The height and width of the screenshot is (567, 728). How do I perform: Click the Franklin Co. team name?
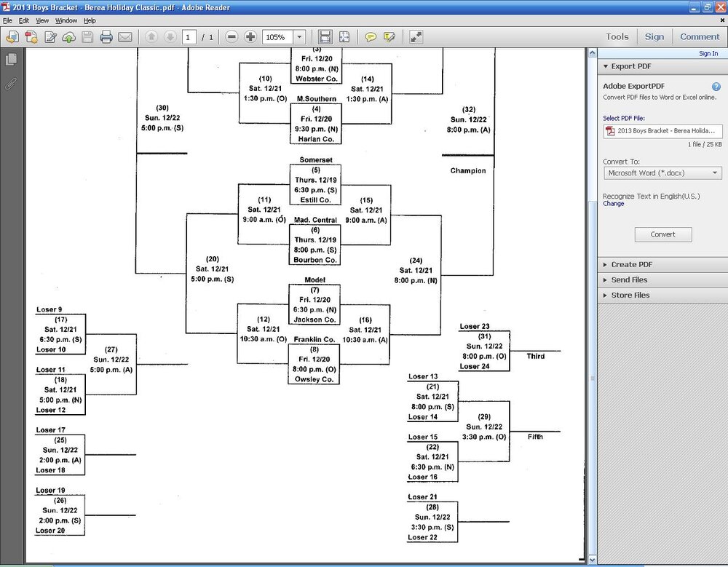(314, 339)
